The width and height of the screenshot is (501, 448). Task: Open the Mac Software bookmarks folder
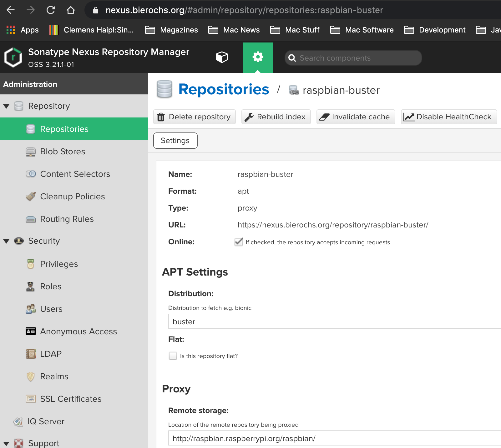tap(362, 30)
